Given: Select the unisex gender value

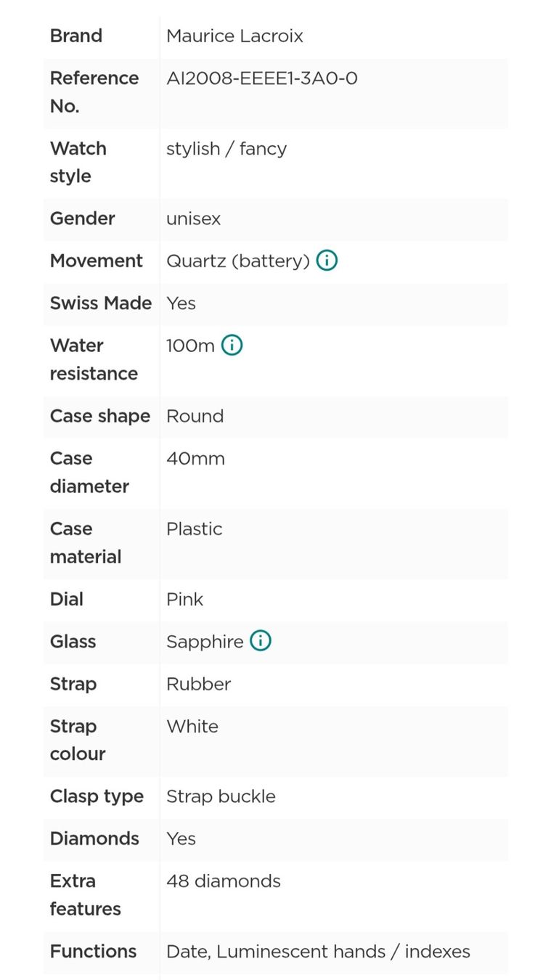Looking at the screenshot, I should coord(193,219).
